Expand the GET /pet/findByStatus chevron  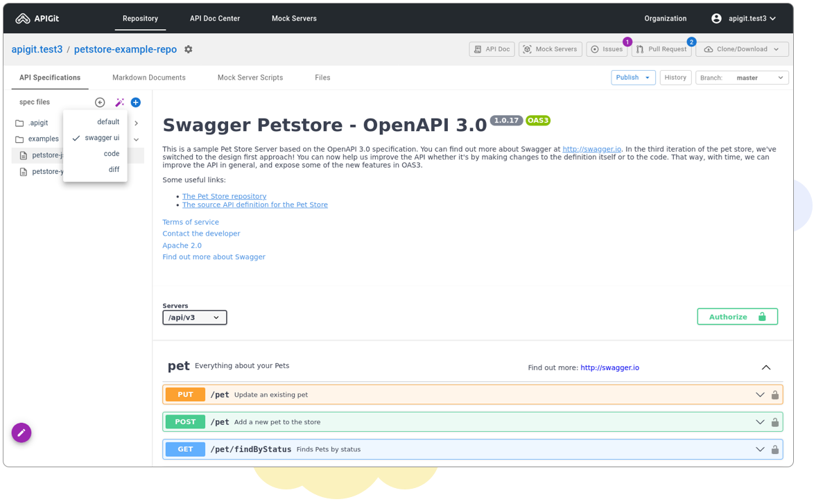coord(760,449)
